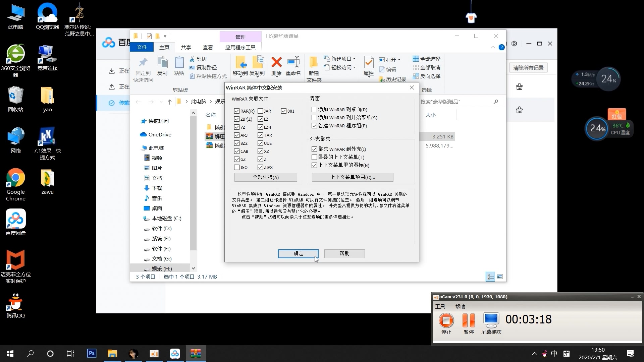Open the 工具 menu in oCam

(440, 306)
